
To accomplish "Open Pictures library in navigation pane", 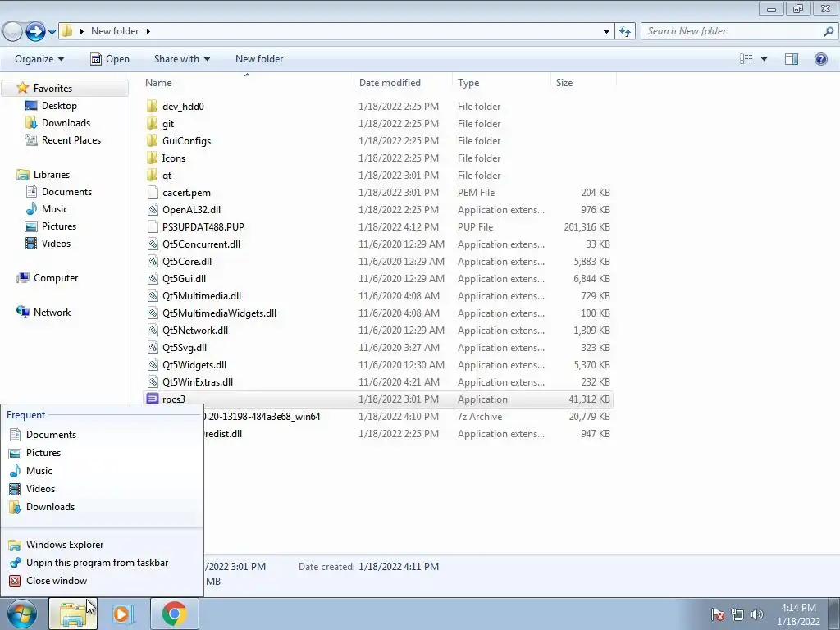I will (59, 226).
